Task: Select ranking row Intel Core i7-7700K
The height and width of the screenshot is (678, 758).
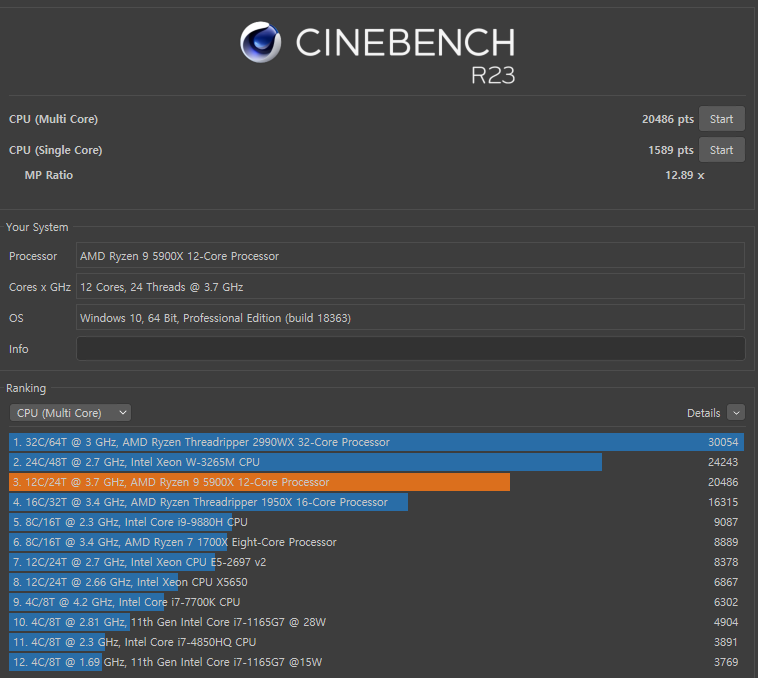Action: pos(376,602)
